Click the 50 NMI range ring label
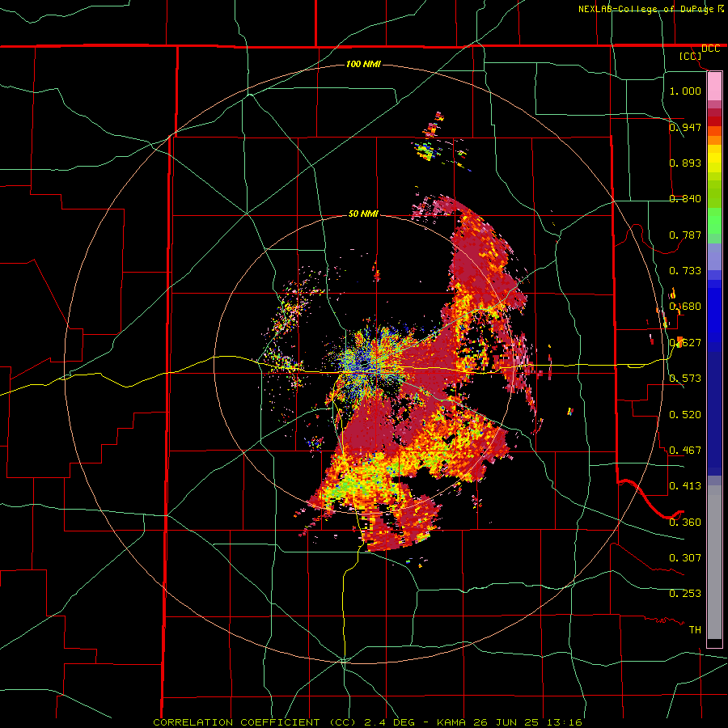The width and height of the screenshot is (728, 728). point(363,214)
